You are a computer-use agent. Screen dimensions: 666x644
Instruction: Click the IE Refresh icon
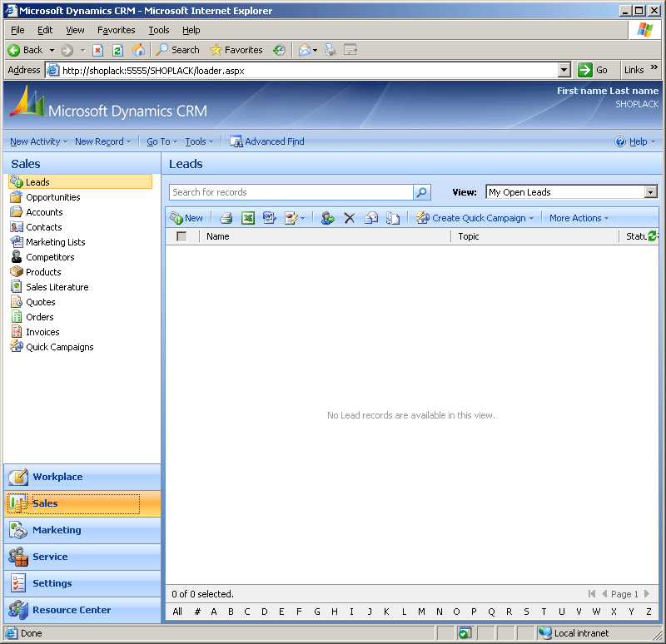117,51
